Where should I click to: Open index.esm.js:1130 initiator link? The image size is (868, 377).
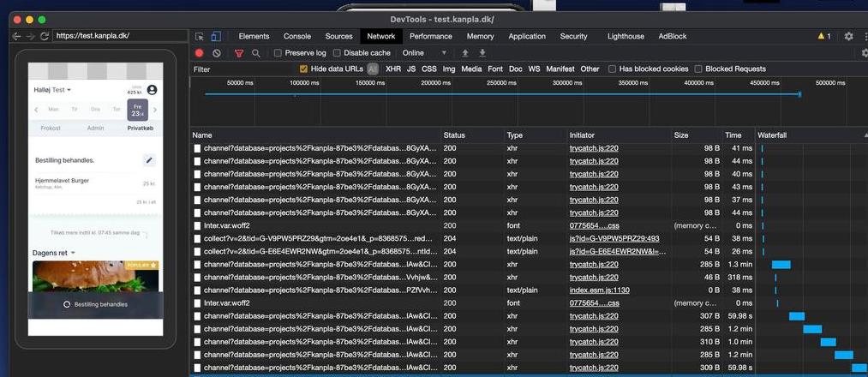click(600, 290)
